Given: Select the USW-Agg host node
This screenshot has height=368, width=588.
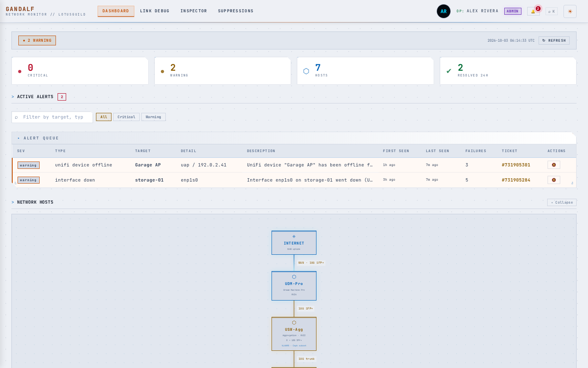Looking at the screenshot, I should point(294,334).
